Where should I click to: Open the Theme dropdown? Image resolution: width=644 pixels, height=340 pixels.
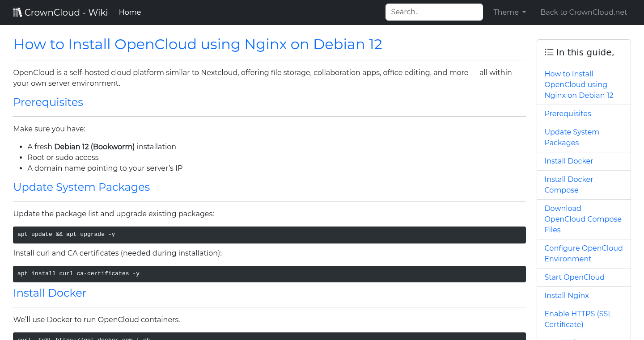coord(509,12)
